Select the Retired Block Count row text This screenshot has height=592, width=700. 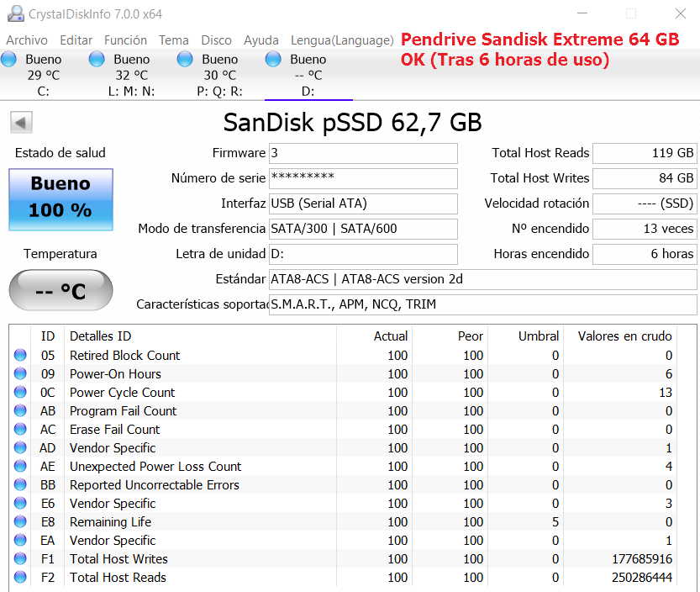point(125,356)
